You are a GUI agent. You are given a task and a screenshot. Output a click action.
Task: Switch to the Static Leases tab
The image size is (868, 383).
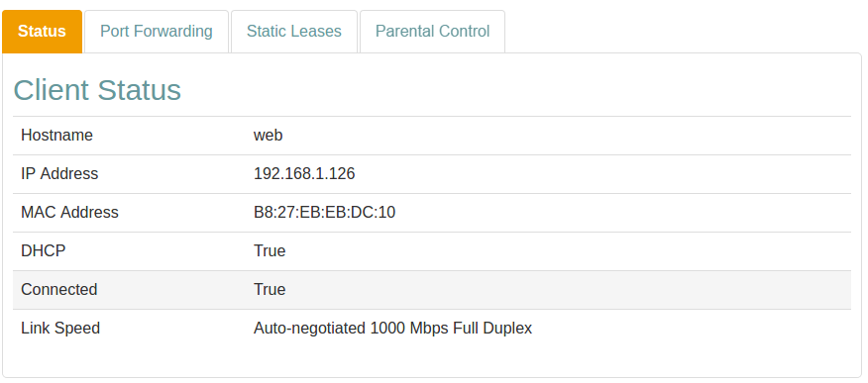294,32
